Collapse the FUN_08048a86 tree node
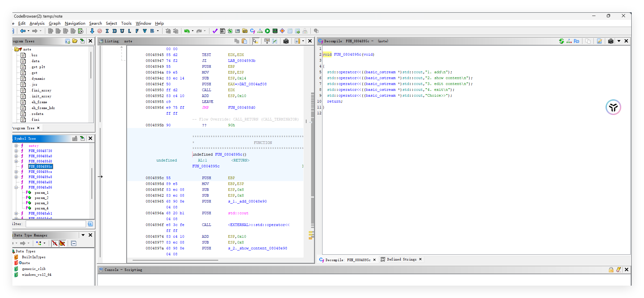This screenshot has height=298, width=644. 16,188
